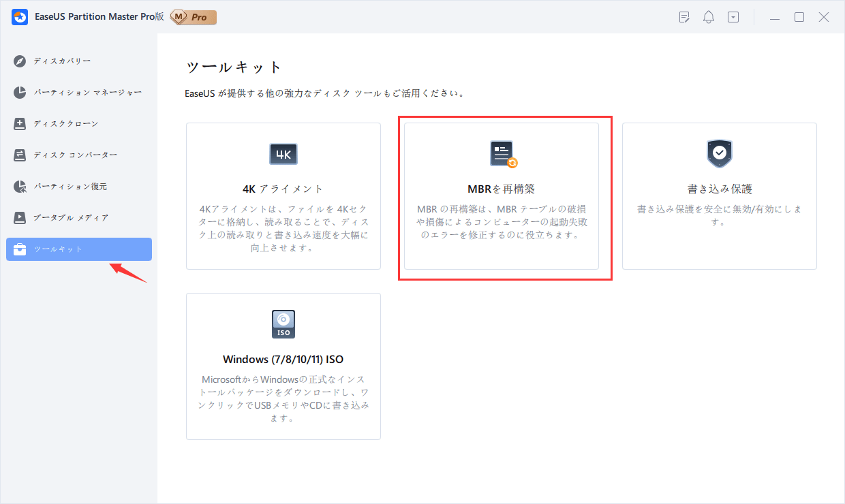Click the Pro badge label

(193, 17)
